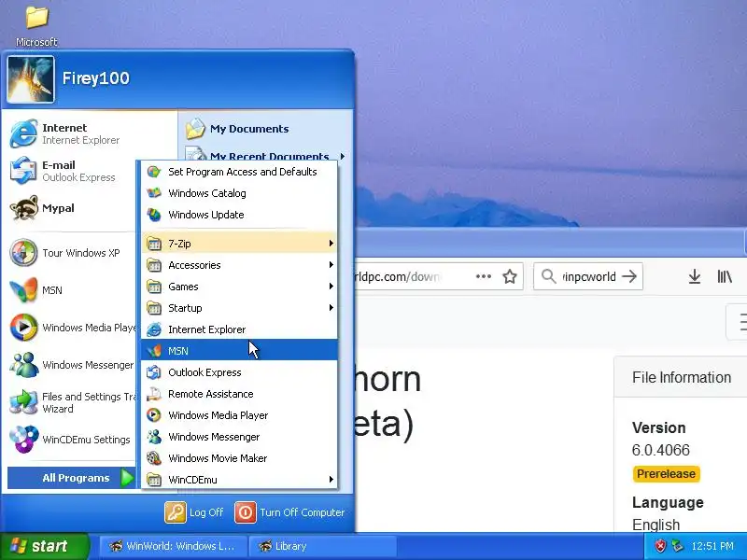Focus the browser search box
This screenshot has height=560, width=747.
pos(589,276)
